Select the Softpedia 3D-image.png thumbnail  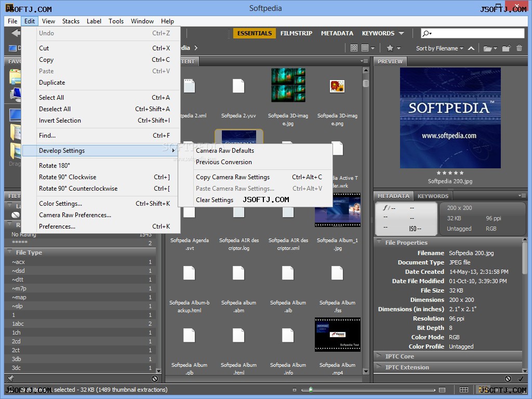337,86
